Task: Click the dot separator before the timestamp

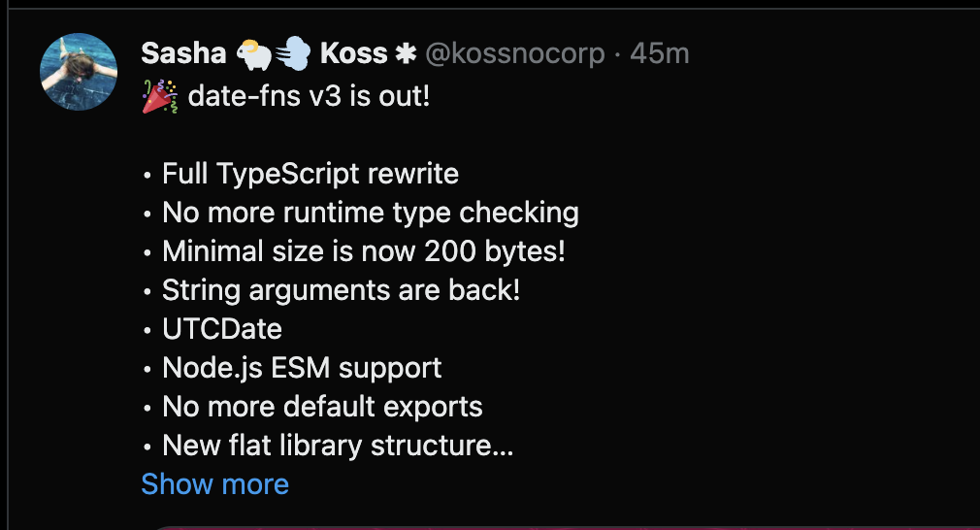Action: [x=617, y=53]
